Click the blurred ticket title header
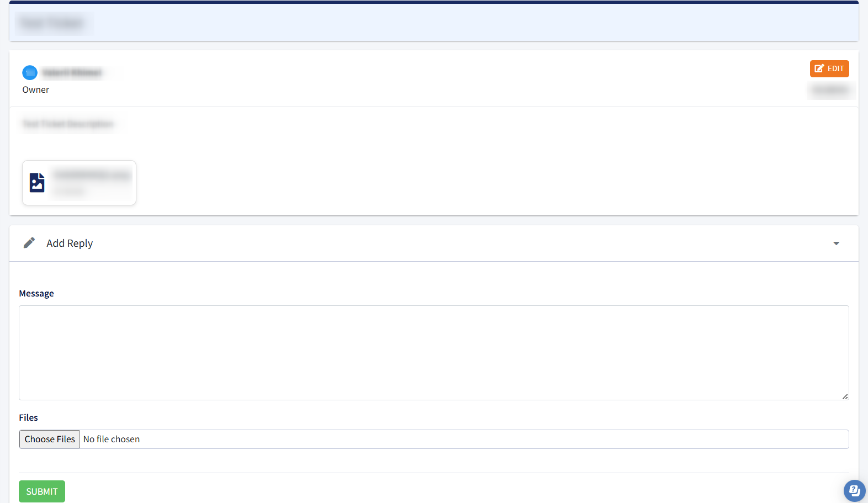The height and width of the screenshot is (503, 868). tap(52, 23)
